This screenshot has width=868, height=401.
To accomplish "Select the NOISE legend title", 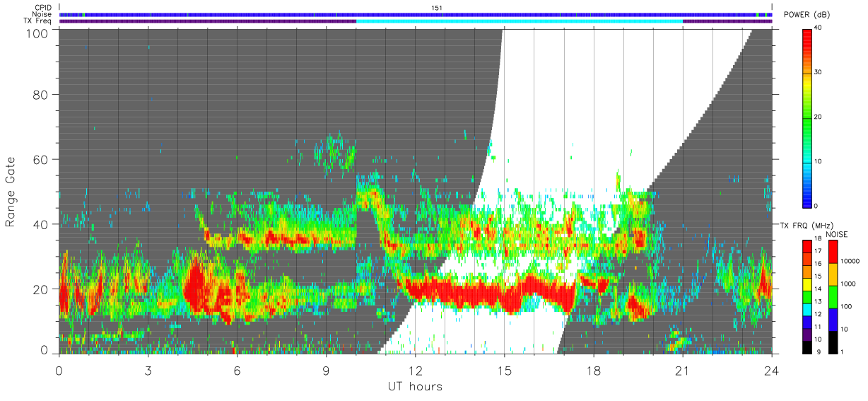I will (x=836, y=234).
